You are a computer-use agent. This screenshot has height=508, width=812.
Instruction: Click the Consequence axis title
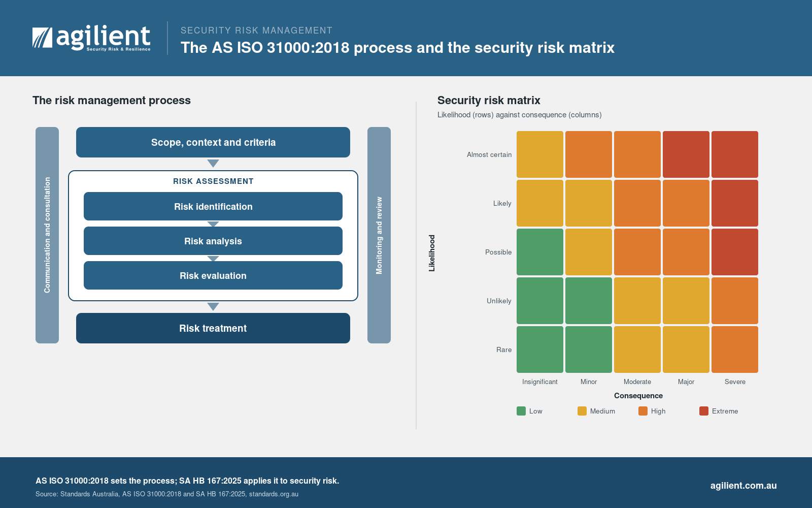pos(638,396)
